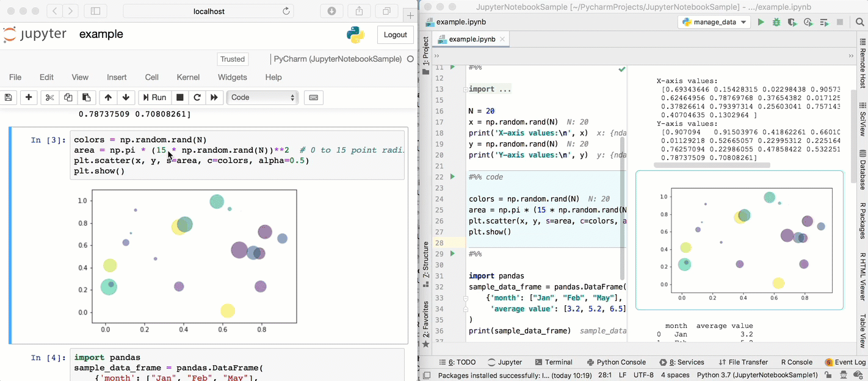Open line separator LF selector in status bar
Viewport: 868px width, 381px height.
[x=622, y=376]
